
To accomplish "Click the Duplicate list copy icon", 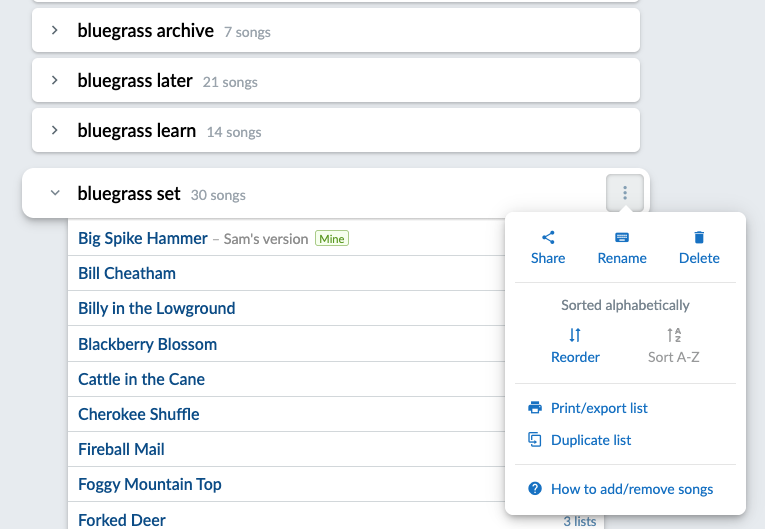I will (535, 440).
